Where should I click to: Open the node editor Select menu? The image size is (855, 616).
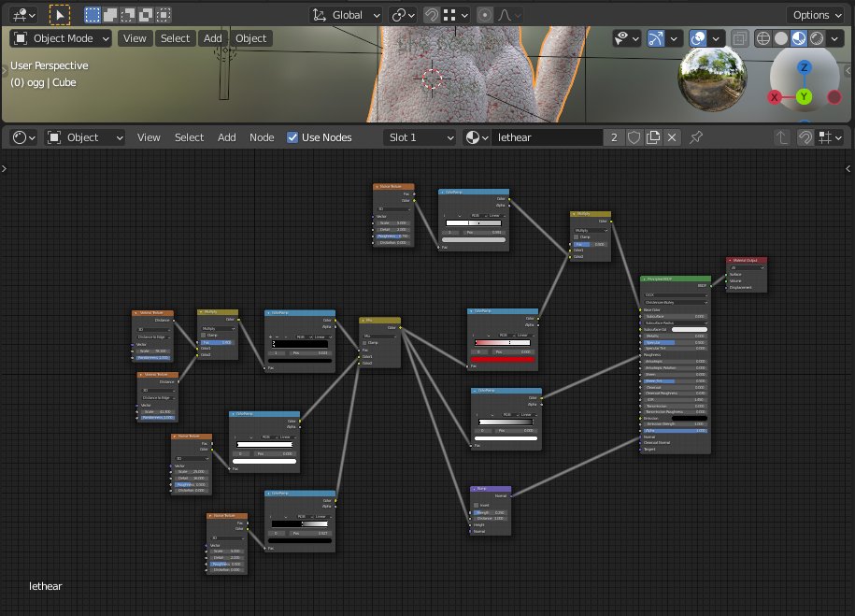click(x=189, y=137)
